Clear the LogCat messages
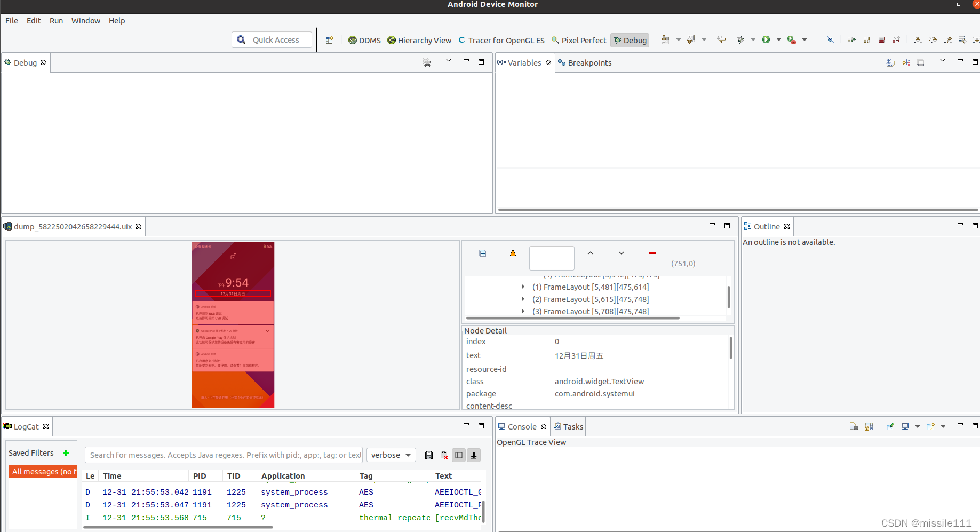Image resolution: width=980 pixels, height=532 pixels. click(444, 455)
